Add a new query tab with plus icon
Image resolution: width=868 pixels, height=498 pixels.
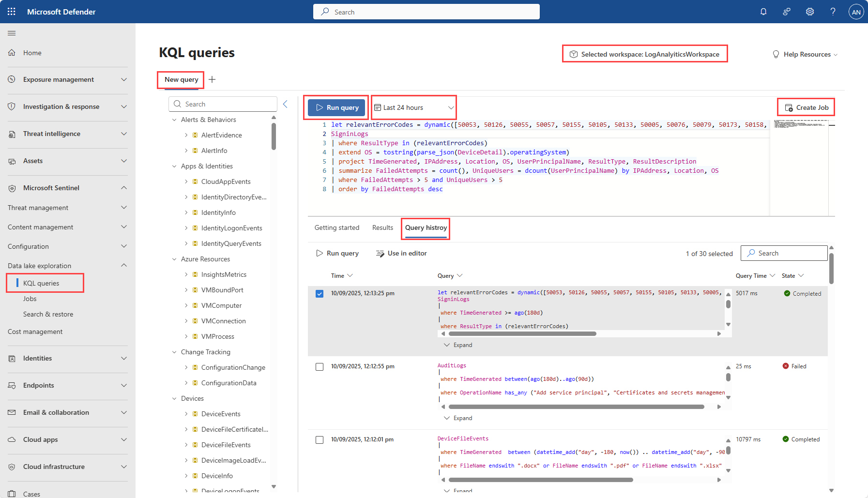point(212,79)
